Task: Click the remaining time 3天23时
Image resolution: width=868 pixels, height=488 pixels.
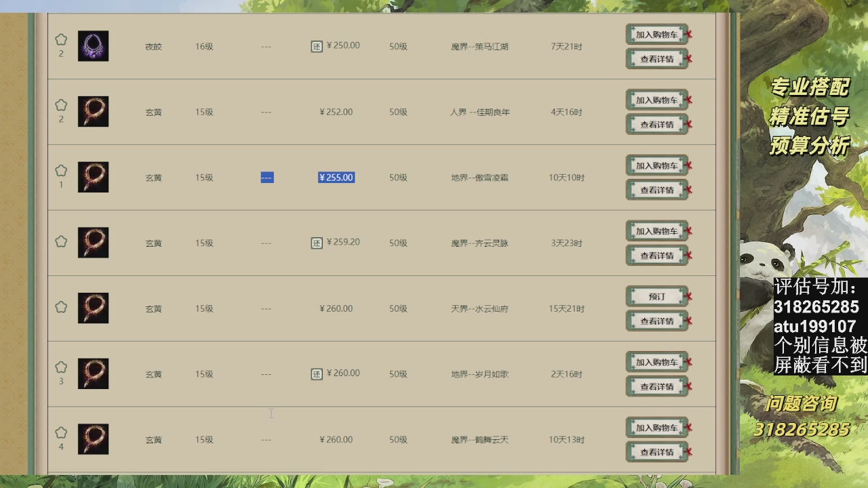Action: (566, 243)
